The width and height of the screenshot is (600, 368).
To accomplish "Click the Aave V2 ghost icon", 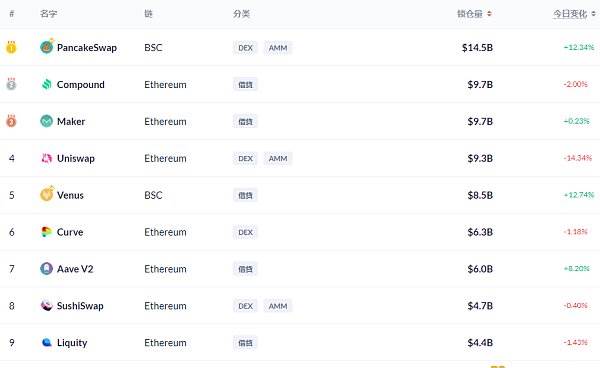I will click(47, 269).
